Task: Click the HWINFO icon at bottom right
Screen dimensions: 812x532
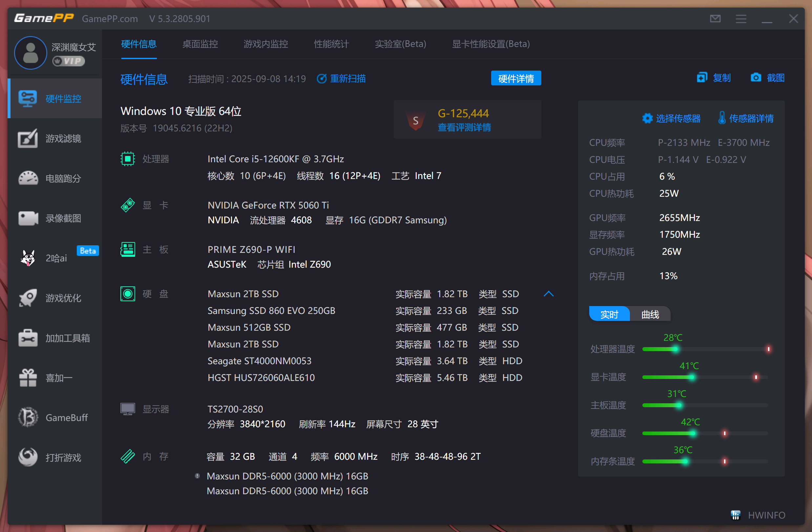Action: click(x=736, y=515)
